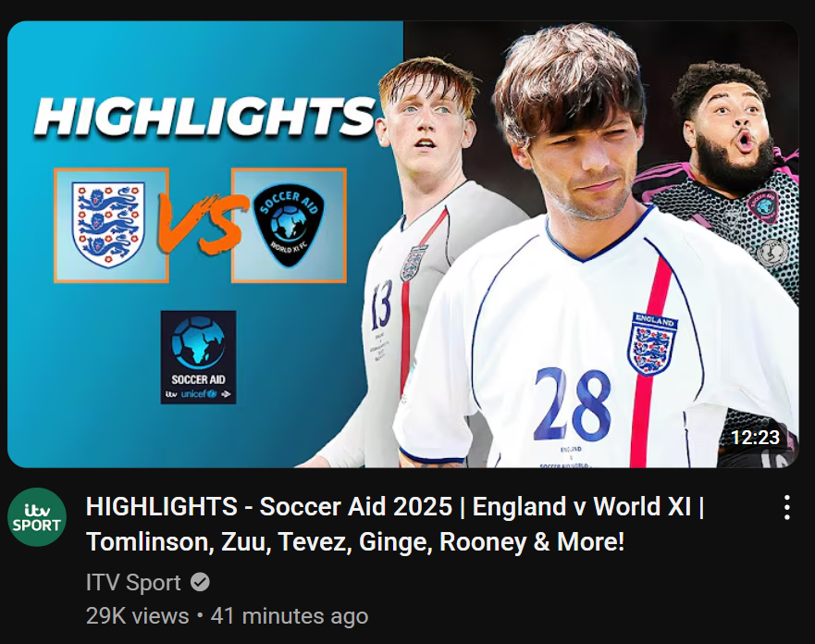Click the ITV Sport channel avatar
The image size is (815, 644).
pos(37,516)
